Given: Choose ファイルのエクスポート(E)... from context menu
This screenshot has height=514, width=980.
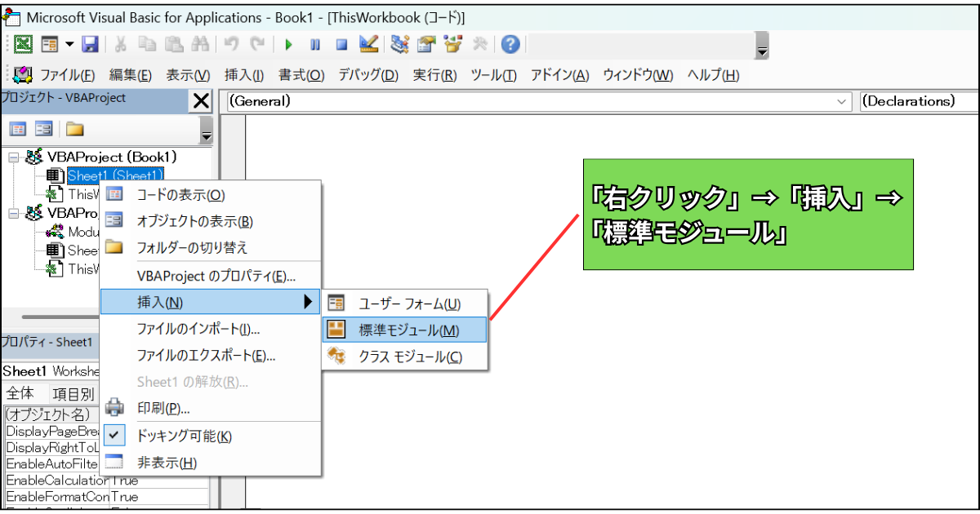Looking at the screenshot, I should point(211,355).
